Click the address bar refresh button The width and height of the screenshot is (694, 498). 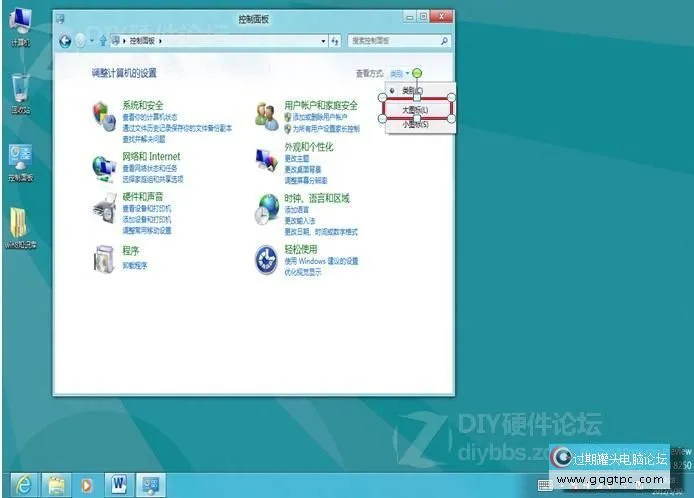pyautogui.click(x=335, y=41)
